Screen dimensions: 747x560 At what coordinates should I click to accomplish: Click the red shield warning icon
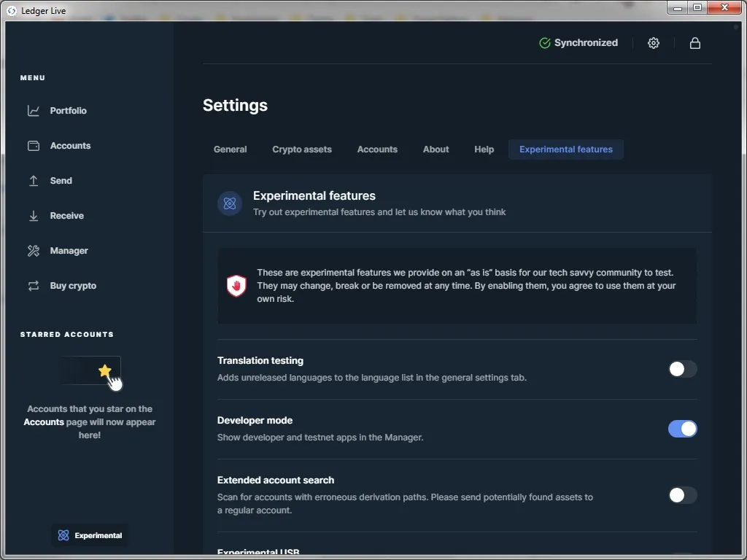(236, 285)
